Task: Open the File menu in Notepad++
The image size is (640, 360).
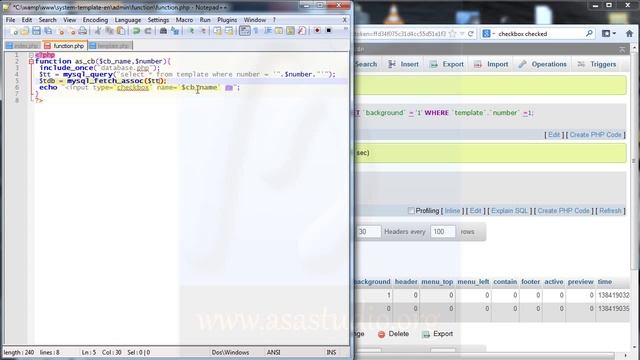Action: point(10,20)
